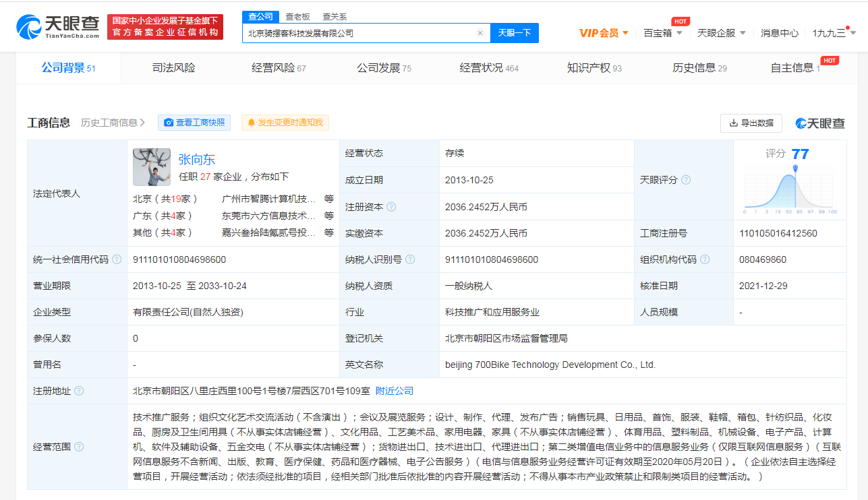Open 嘉兴叁拾陆氪贰号投… company link
Image resolution: width=868 pixels, height=500 pixels.
269,232
